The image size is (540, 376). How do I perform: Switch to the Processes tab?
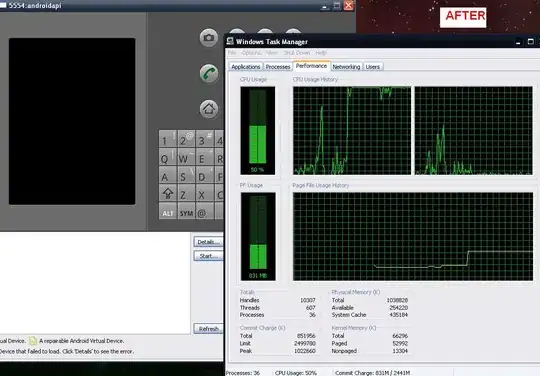278,67
